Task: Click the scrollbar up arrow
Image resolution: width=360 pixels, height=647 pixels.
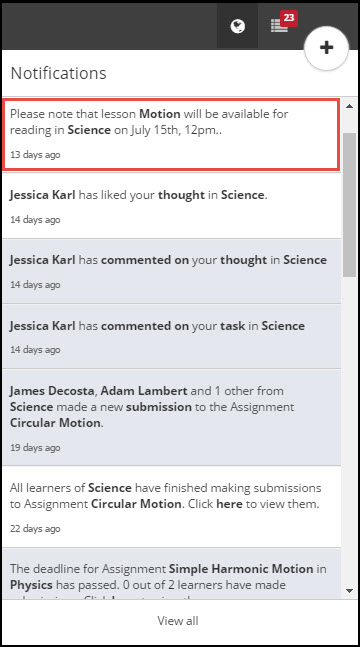Action: [x=350, y=106]
